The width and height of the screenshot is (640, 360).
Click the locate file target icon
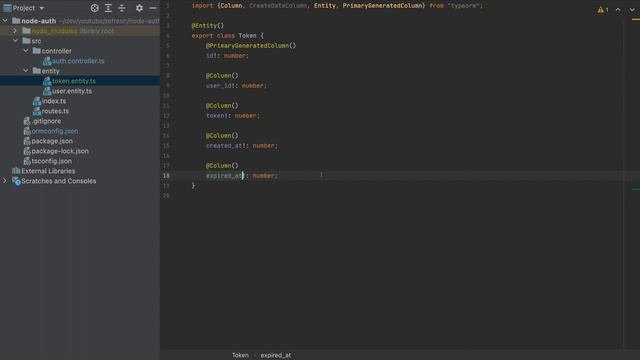point(95,8)
